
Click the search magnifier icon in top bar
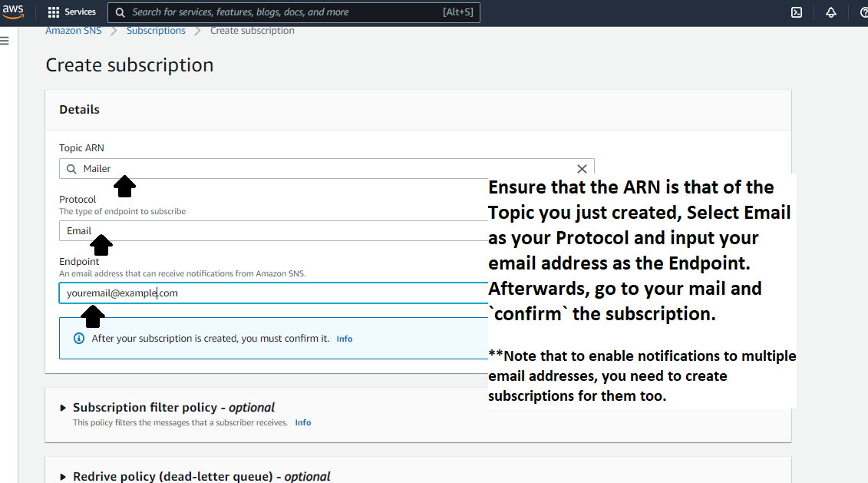120,12
